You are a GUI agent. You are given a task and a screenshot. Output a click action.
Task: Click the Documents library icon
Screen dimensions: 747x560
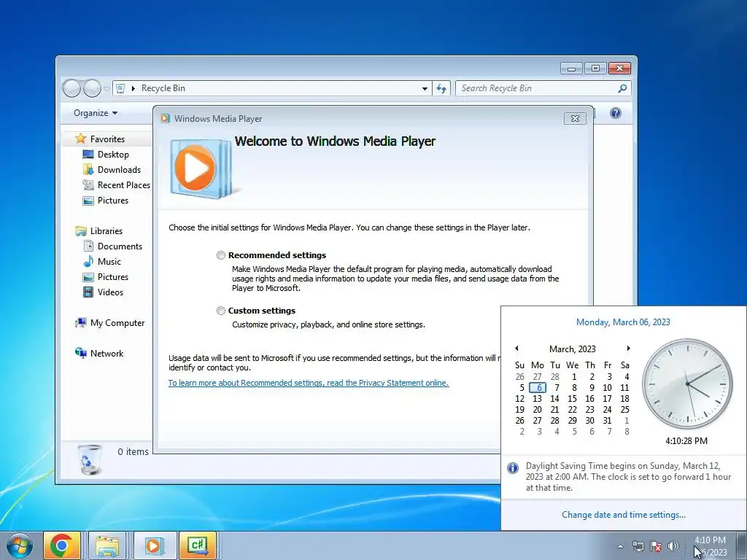(88, 246)
